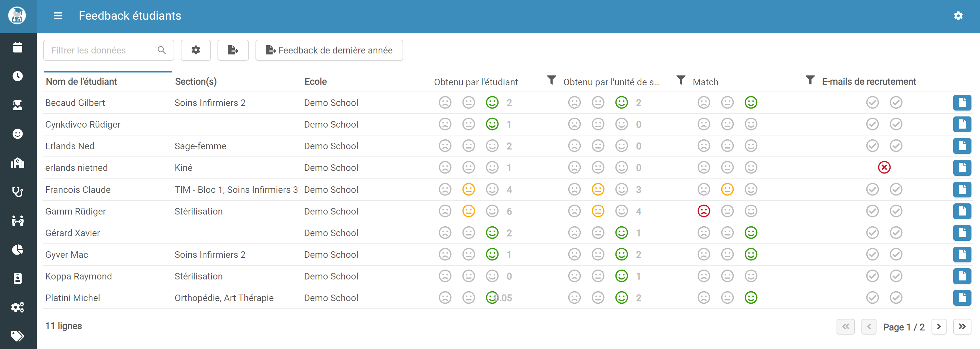Open the tags icon in sidebar
Image resolution: width=980 pixels, height=349 pixels.
[x=17, y=336]
